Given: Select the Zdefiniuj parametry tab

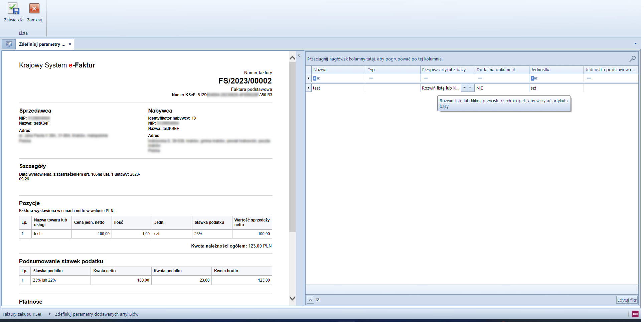Looking at the screenshot, I should click(x=42, y=44).
